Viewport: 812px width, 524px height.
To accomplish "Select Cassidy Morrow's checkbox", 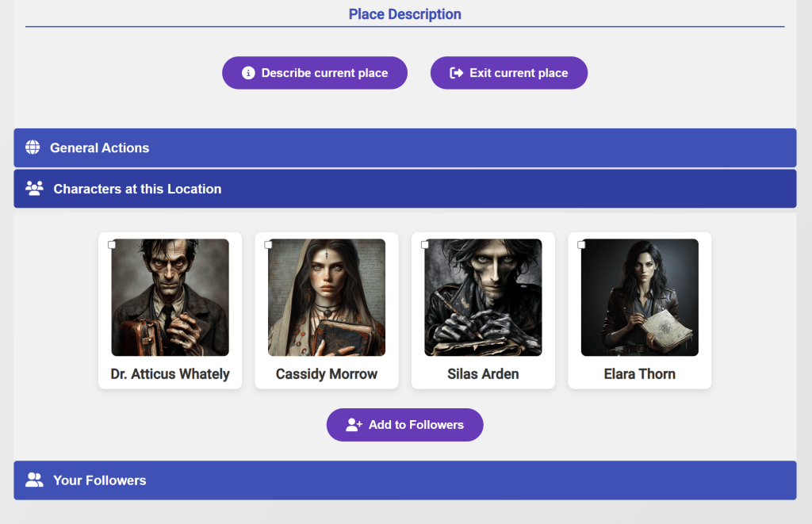I will pyautogui.click(x=268, y=245).
